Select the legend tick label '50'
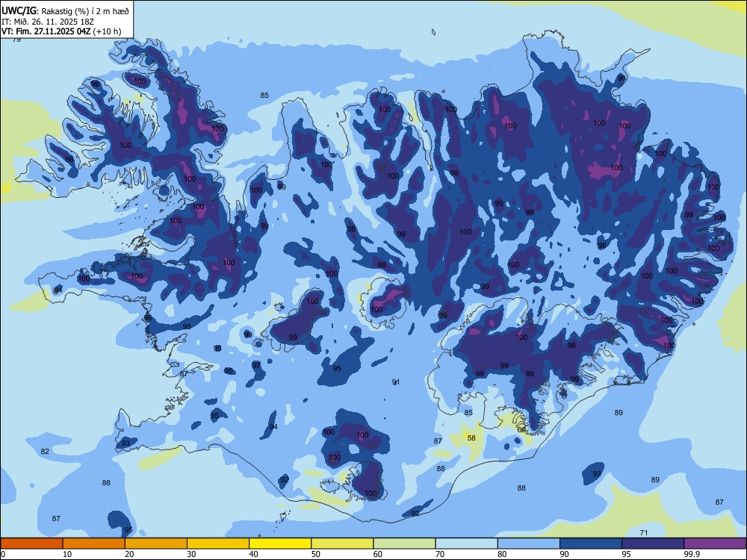This screenshot has width=747, height=560. (x=316, y=554)
